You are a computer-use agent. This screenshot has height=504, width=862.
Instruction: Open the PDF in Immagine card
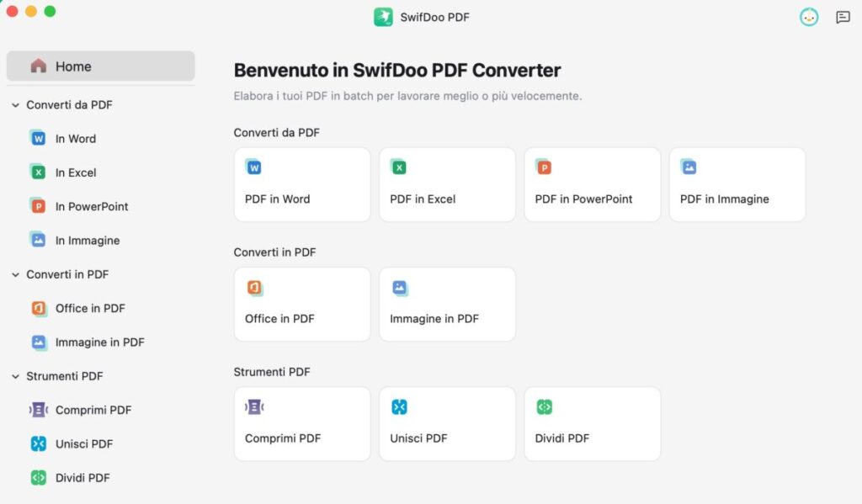click(x=737, y=184)
